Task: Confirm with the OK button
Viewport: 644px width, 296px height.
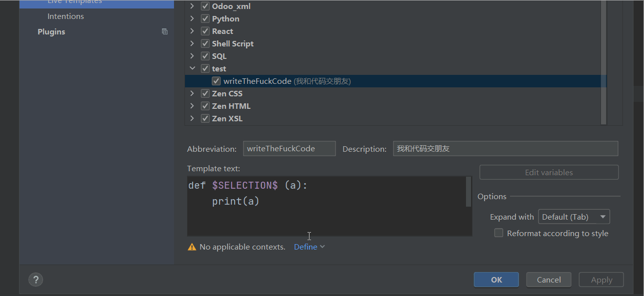Action: coord(496,280)
